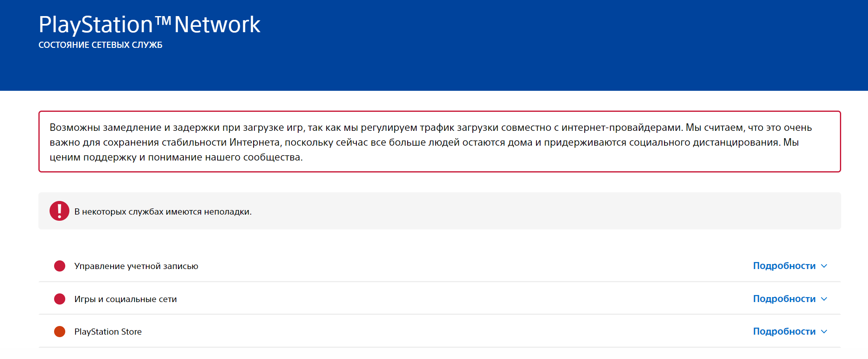This screenshot has height=359, width=868.
Task: Open Подробности link for Управление учетной записью
Action: [x=784, y=266]
